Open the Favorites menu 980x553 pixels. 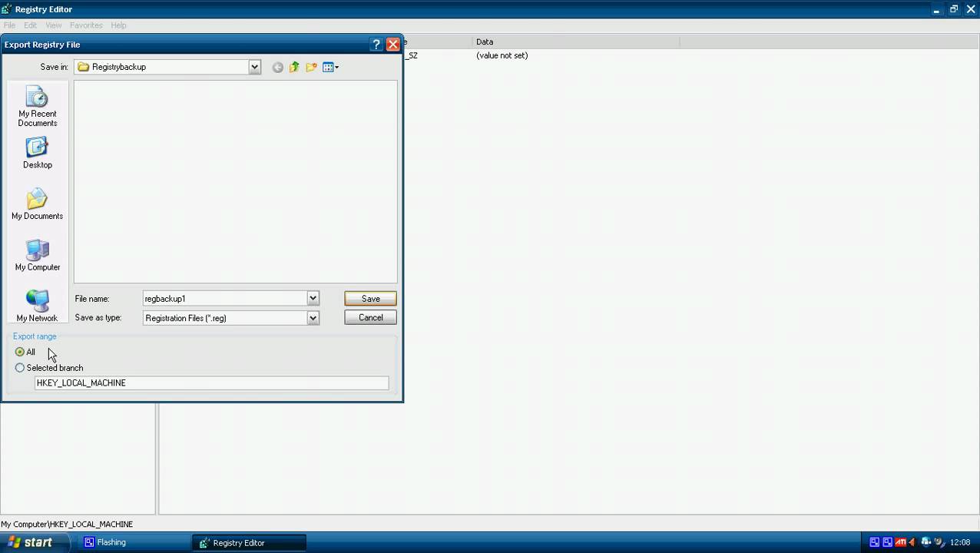pyautogui.click(x=86, y=25)
